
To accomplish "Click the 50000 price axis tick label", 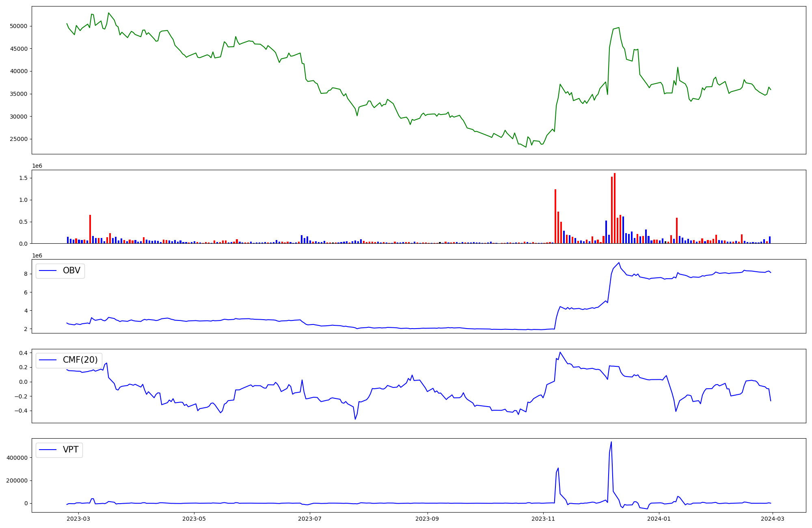I will [x=18, y=26].
